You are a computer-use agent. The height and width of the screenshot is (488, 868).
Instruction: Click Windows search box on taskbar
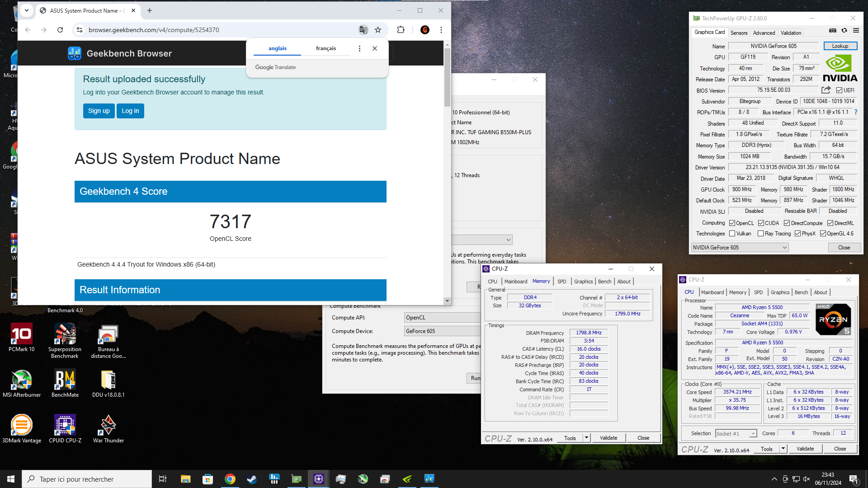[x=87, y=479]
